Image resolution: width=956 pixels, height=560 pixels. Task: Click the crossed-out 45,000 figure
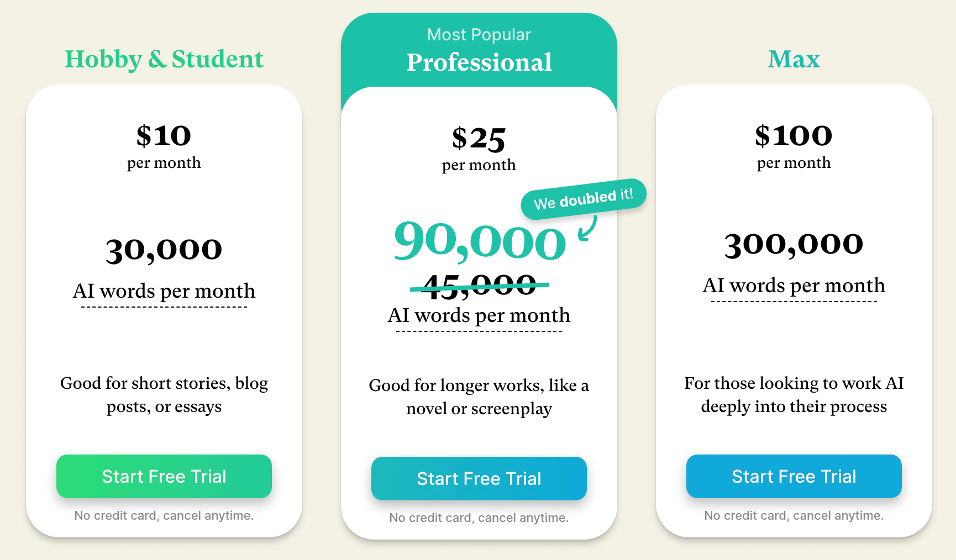(x=479, y=286)
